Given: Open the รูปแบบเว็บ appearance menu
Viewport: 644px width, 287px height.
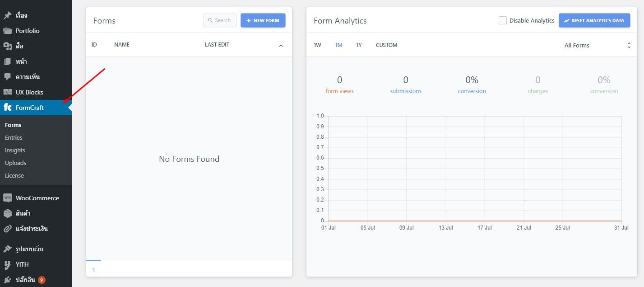Looking at the screenshot, I should coord(36,249).
